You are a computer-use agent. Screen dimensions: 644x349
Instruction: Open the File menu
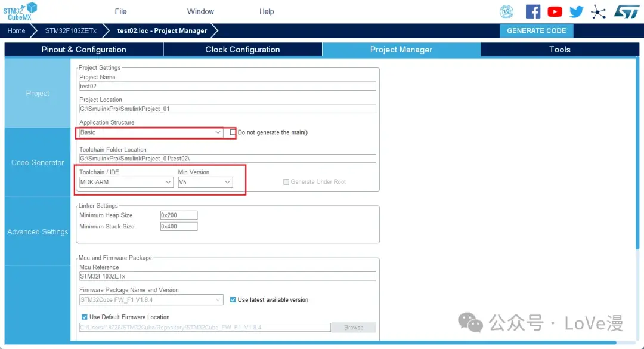coord(120,11)
